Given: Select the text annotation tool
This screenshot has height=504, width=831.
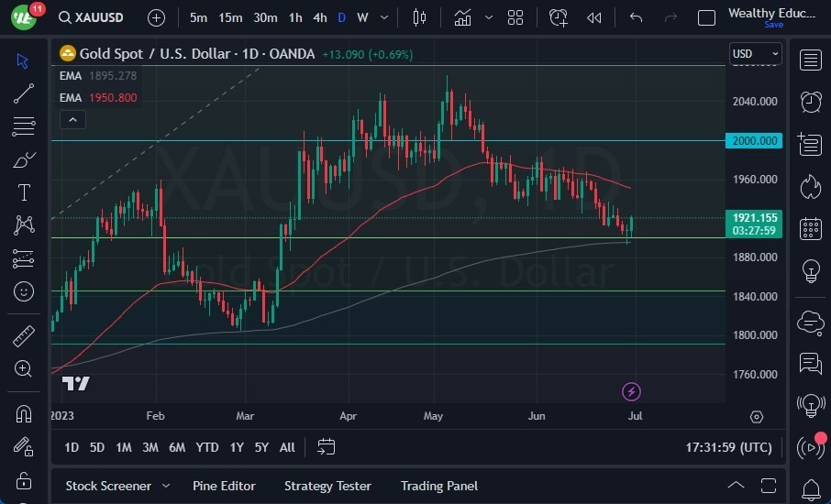Looking at the screenshot, I should click(24, 192).
